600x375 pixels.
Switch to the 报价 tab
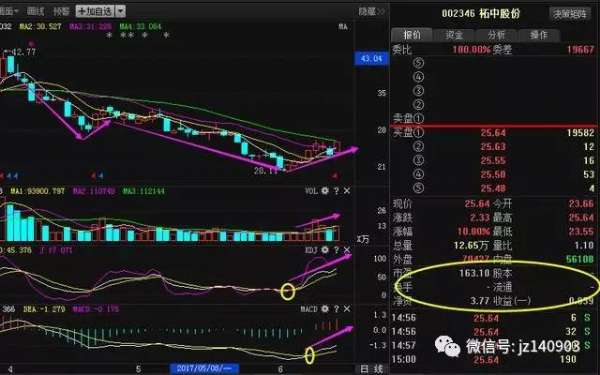click(412, 35)
